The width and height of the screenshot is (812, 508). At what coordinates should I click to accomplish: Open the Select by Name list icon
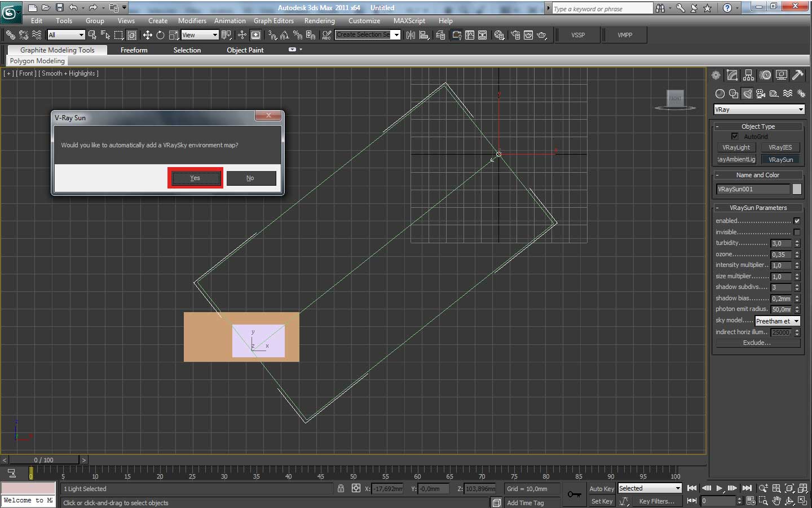click(x=105, y=35)
